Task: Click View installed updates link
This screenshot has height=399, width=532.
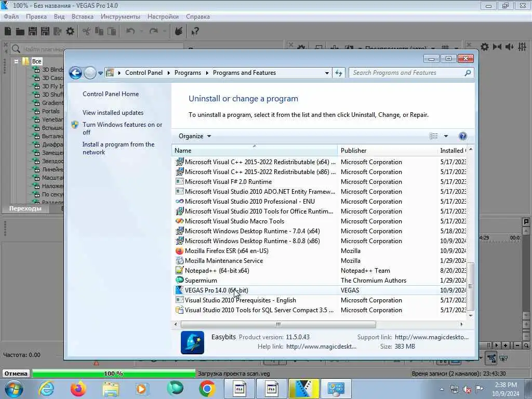Action: coord(113,113)
